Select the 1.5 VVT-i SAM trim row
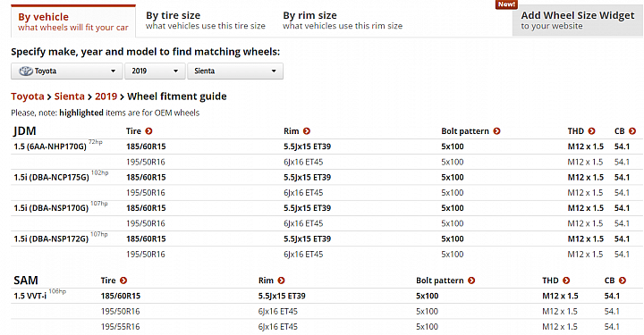This screenshot has width=644, height=335. click(x=327, y=296)
